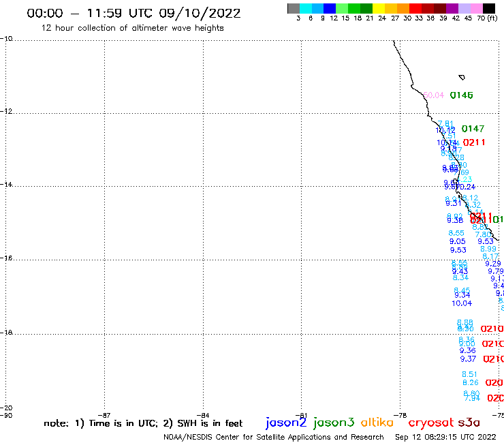The width and height of the screenshot is (504, 443).
Task: Click the wave height value '7.80'
Action: point(483,234)
